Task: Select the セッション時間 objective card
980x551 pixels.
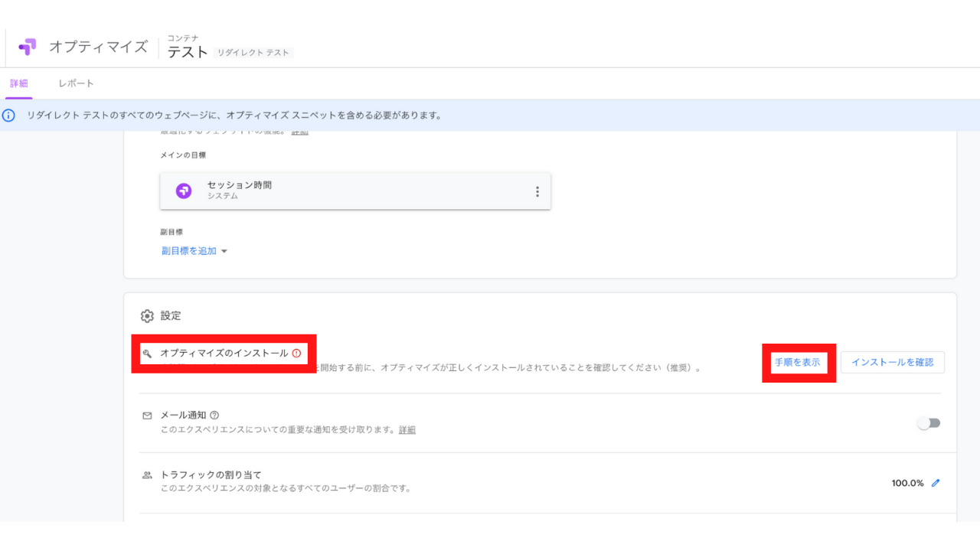Action: click(355, 191)
